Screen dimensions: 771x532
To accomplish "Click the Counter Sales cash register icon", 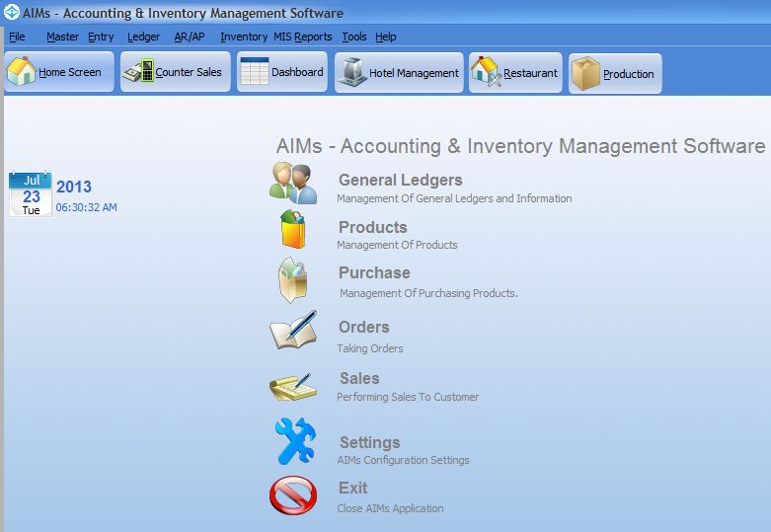I will pyautogui.click(x=138, y=71).
